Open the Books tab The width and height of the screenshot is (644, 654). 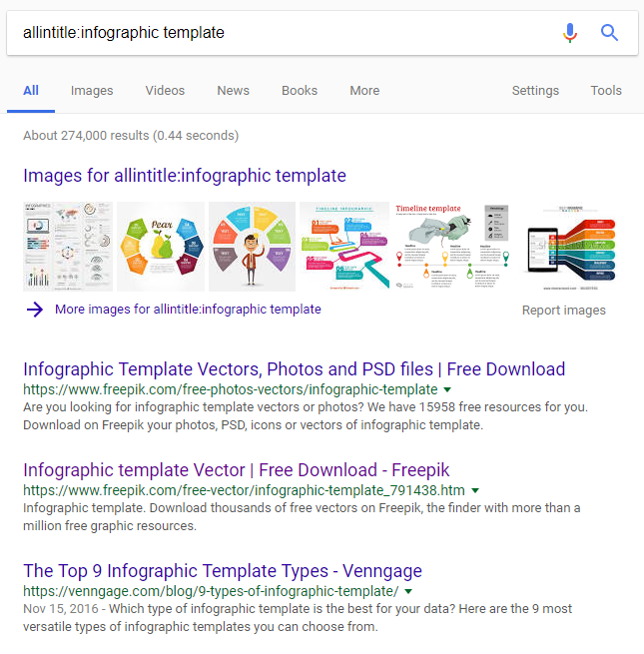coord(300,91)
